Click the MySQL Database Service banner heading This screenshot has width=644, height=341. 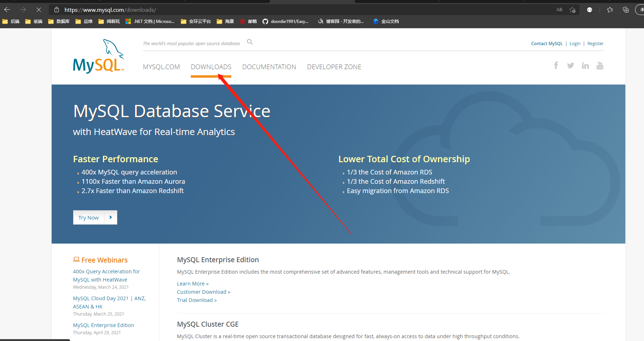click(172, 111)
